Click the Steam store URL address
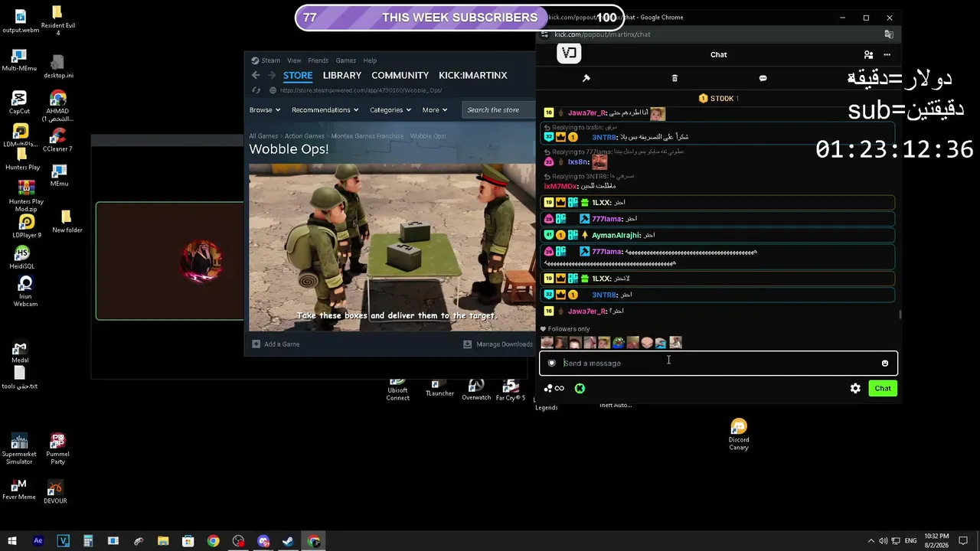Viewport: 980px width, 551px height. (x=361, y=90)
